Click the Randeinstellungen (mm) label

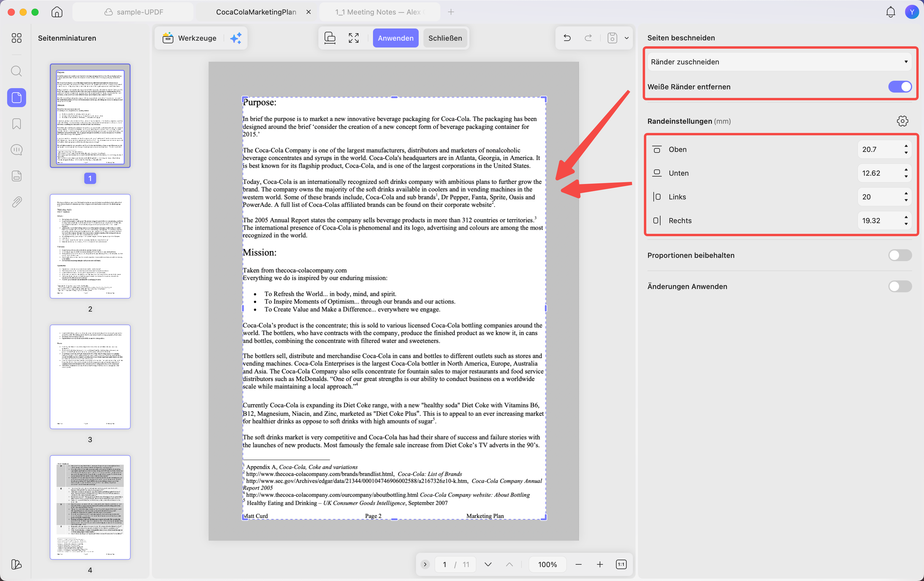pyautogui.click(x=689, y=121)
